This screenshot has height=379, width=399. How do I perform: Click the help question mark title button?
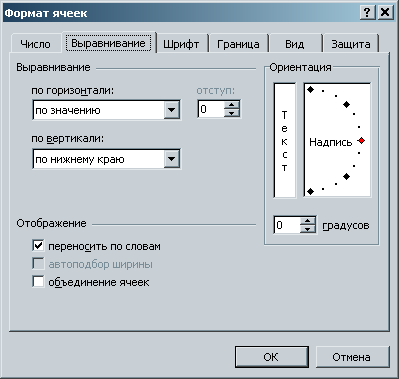367,13
